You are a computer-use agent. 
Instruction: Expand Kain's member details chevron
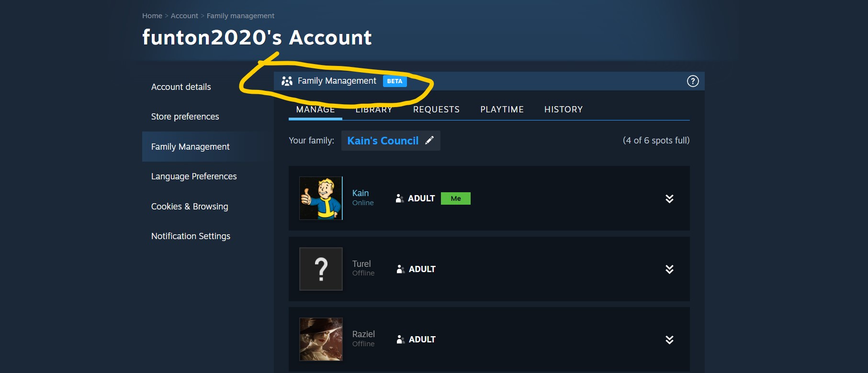[x=669, y=199]
